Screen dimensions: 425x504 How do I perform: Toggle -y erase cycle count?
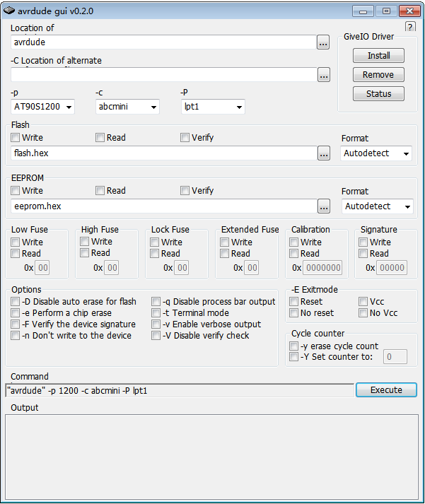(x=294, y=346)
